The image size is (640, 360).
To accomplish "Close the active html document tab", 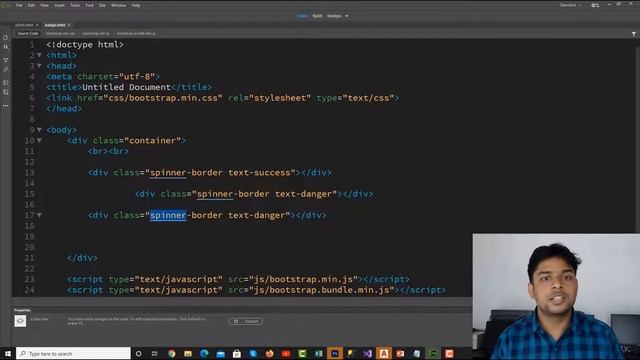I will pos(69,25).
